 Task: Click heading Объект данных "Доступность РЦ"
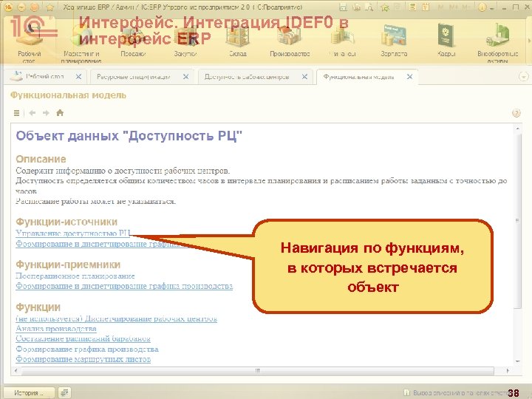[x=129, y=136]
